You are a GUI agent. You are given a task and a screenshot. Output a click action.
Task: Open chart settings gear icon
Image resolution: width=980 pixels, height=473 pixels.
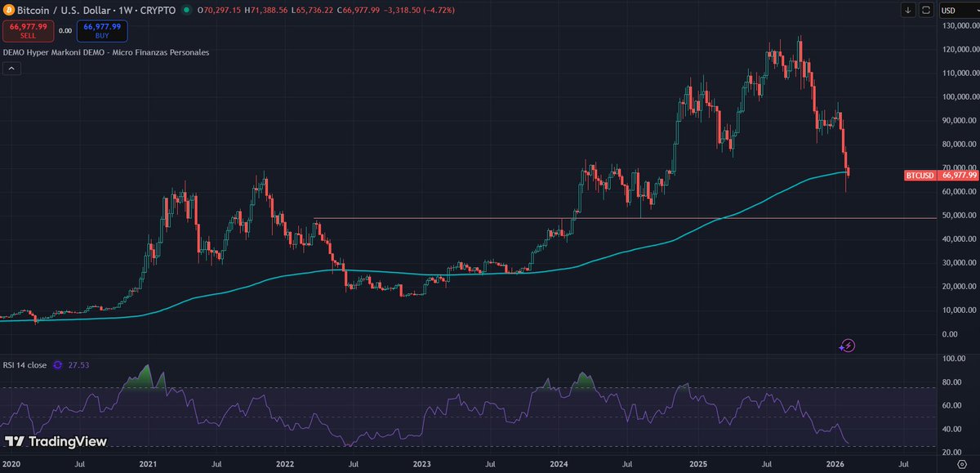[x=961, y=463]
